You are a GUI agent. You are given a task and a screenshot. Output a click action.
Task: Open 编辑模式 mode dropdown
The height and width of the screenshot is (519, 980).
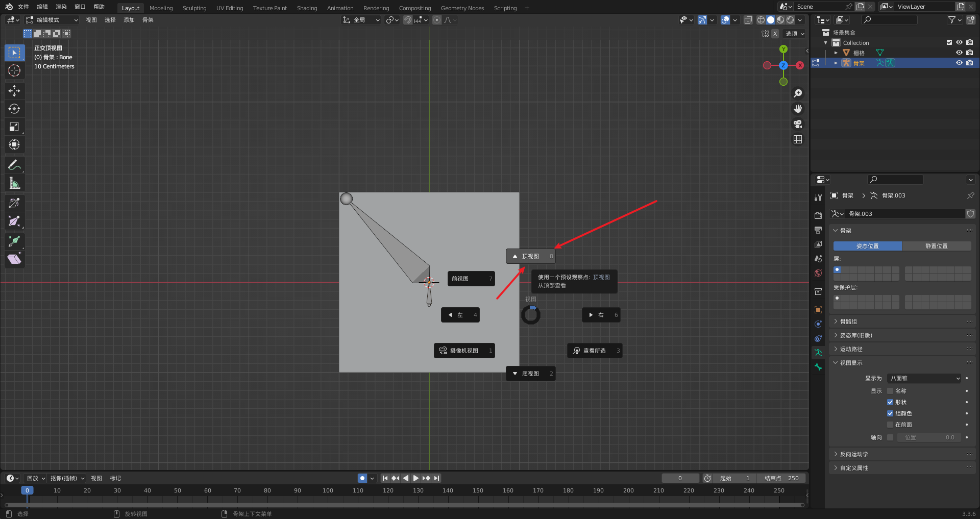pos(52,20)
